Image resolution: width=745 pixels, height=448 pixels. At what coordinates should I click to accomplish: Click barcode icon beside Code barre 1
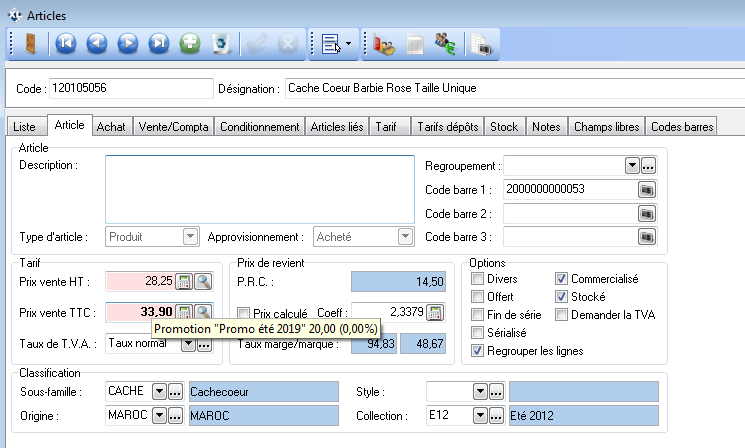click(x=647, y=189)
